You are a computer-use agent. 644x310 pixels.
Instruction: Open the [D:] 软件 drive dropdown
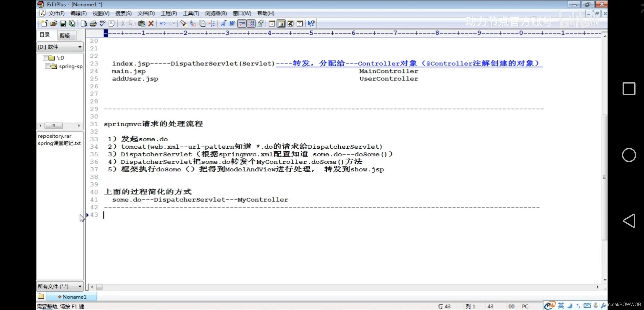pyautogui.click(x=79, y=47)
